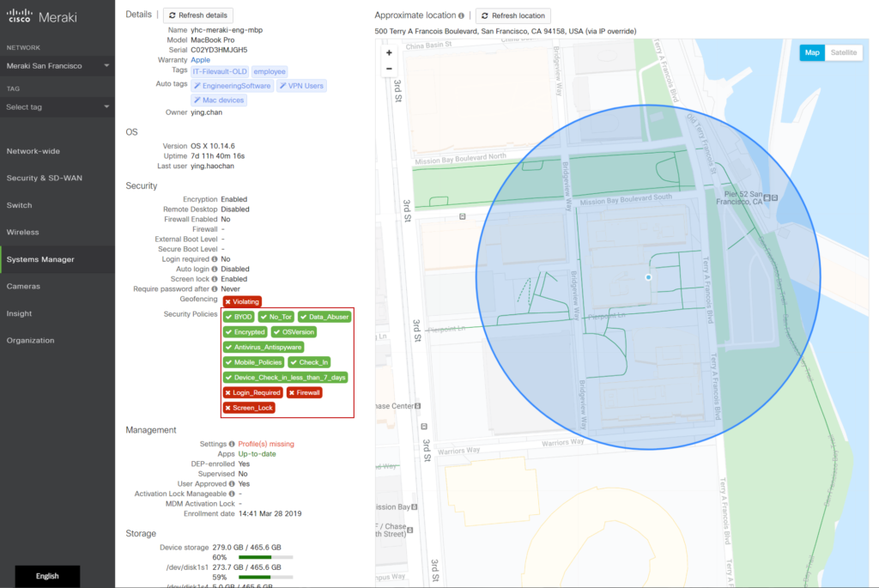Select the Map view toggle
Screen dimensions: 879x588
point(812,52)
